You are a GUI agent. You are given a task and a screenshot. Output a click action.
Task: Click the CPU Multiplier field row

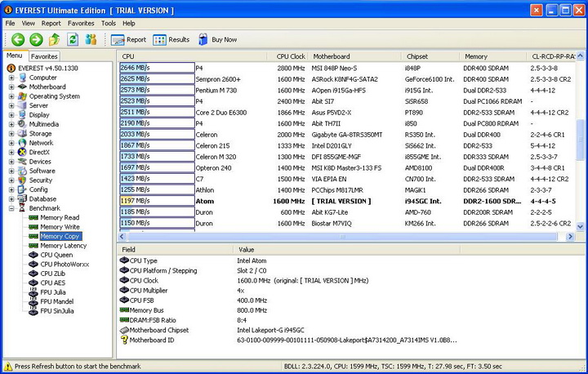(x=289, y=291)
